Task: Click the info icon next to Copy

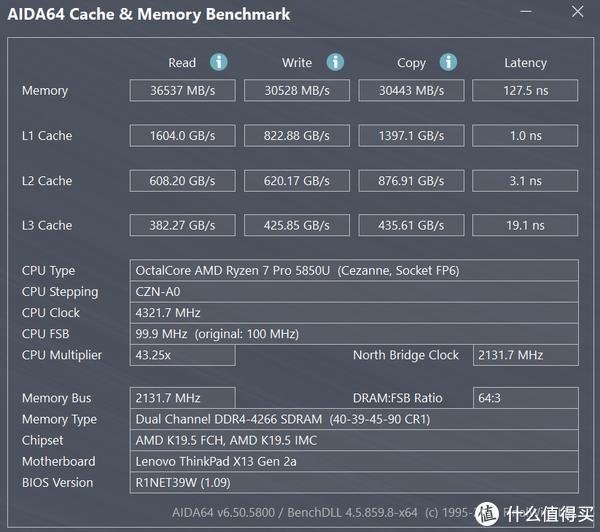Action: point(448,62)
